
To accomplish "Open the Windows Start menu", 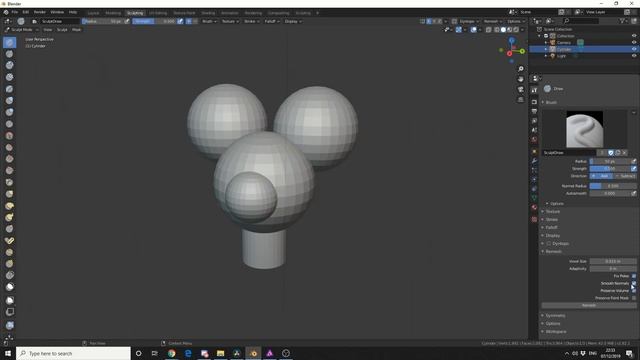I will tap(8, 353).
